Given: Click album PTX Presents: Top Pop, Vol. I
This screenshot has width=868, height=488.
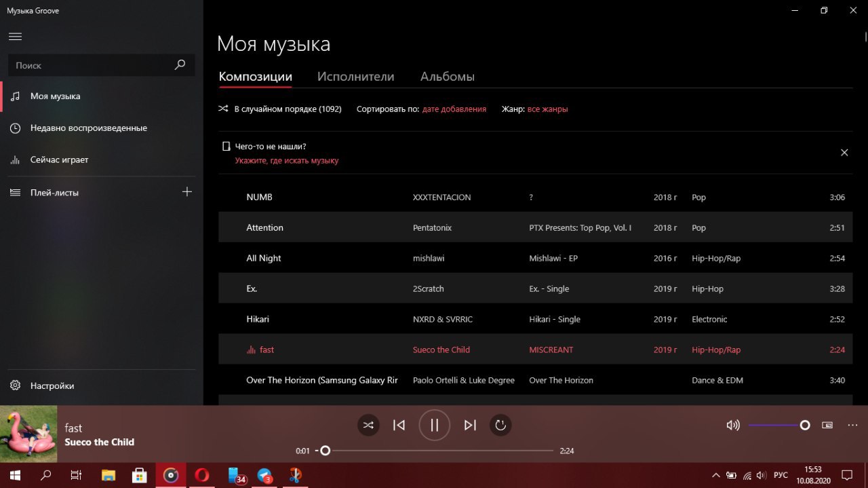Looking at the screenshot, I should coord(580,227).
